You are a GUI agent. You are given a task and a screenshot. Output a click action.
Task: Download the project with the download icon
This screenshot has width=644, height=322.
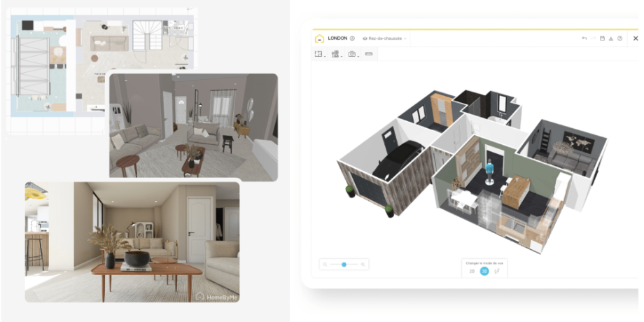tap(610, 38)
